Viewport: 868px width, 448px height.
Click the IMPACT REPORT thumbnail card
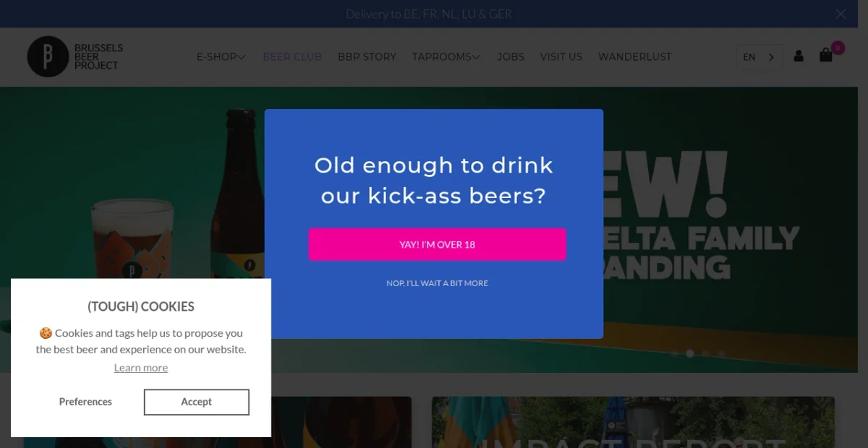pyautogui.click(x=633, y=421)
